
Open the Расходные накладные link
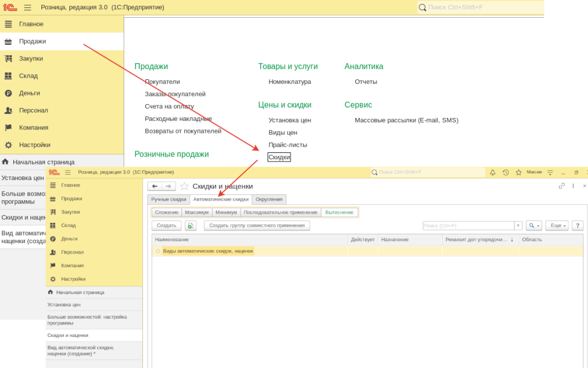[x=179, y=119]
